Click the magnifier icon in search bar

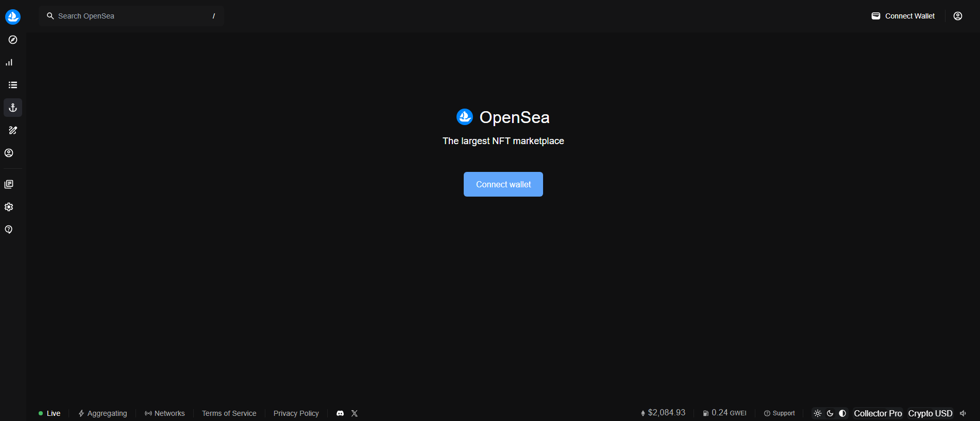pyautogui.click(x=50, y=16)
